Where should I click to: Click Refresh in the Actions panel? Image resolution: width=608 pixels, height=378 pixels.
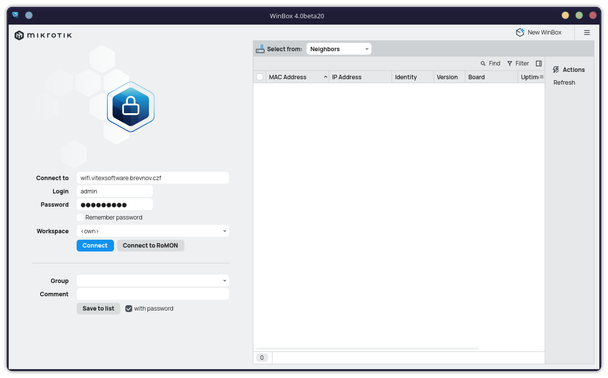coord(564,83)
